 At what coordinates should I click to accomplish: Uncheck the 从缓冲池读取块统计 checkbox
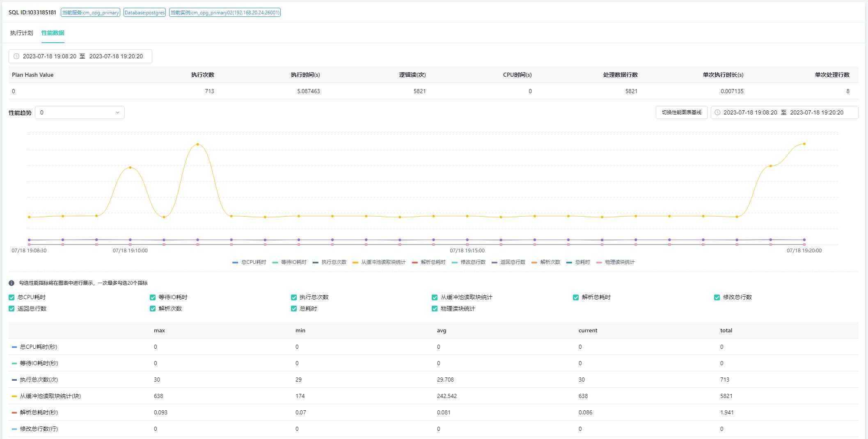435,297
